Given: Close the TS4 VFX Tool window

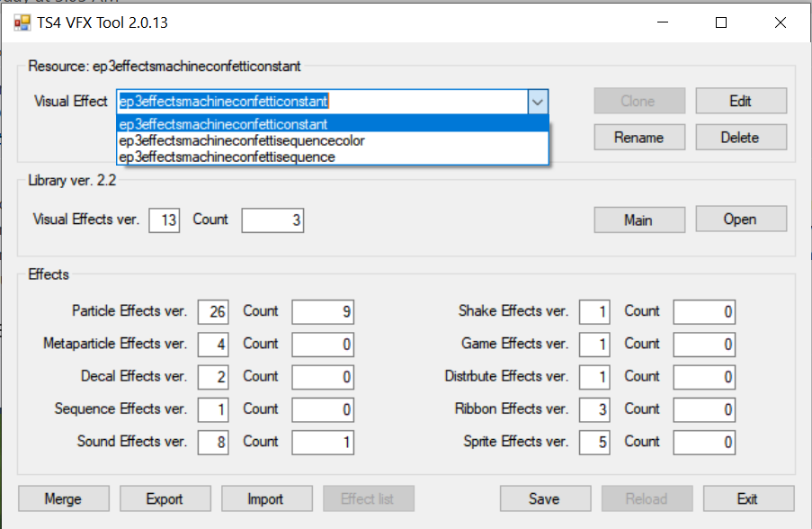Looking at the screenshot, I should (x=780, y=22).
